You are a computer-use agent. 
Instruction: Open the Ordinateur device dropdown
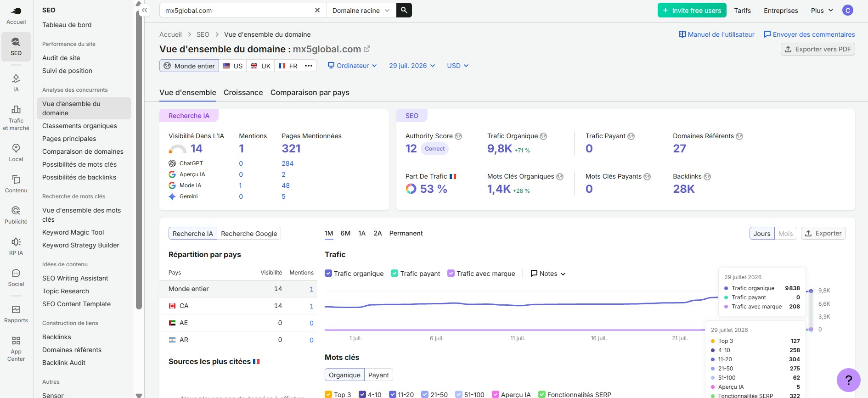[352, 66]
